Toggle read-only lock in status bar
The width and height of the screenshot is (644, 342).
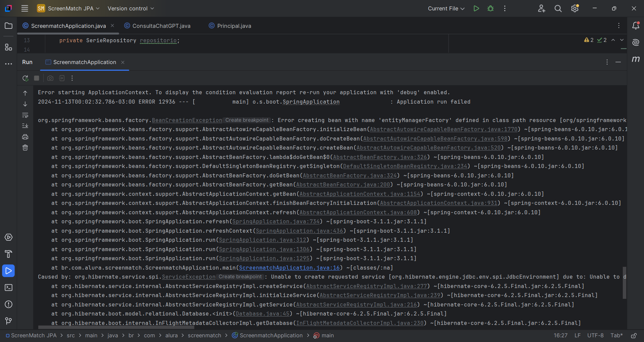[634, 335]
